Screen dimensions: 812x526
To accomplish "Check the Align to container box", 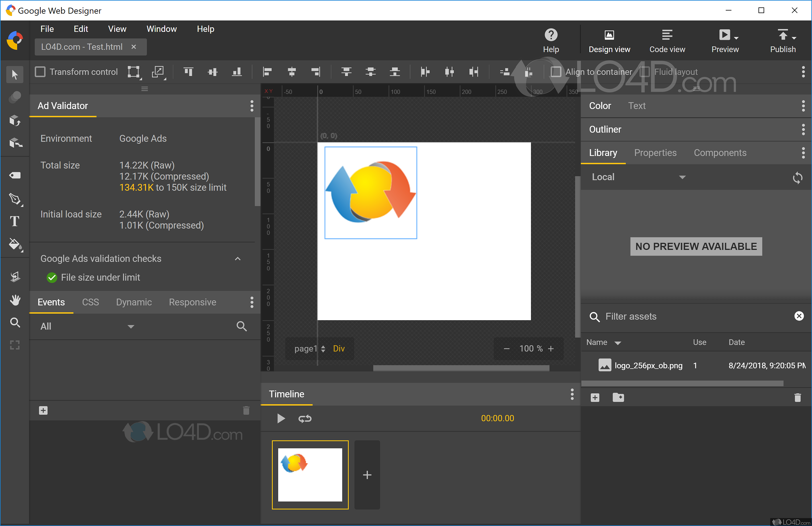I will [x=556, y=72].
